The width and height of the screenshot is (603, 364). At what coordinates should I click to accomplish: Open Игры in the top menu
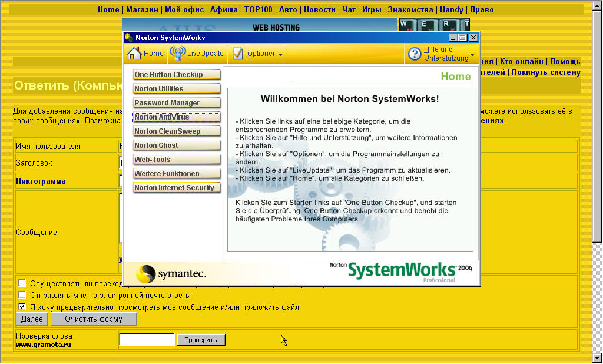(372, 9)
